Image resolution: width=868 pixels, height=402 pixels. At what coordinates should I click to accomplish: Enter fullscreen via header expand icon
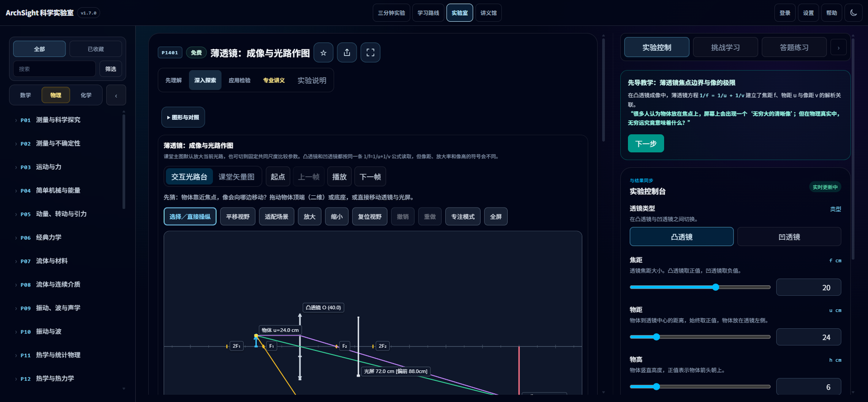371,53
